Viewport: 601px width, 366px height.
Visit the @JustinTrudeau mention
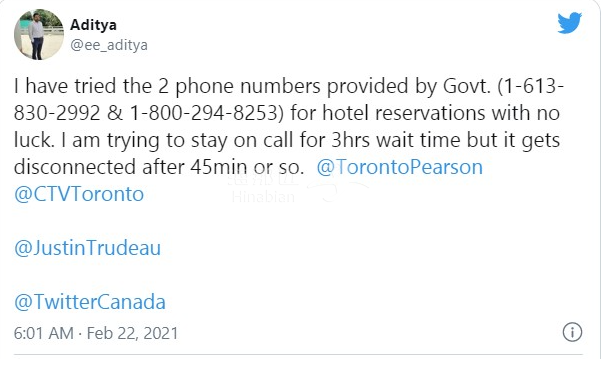coord(87,248)
